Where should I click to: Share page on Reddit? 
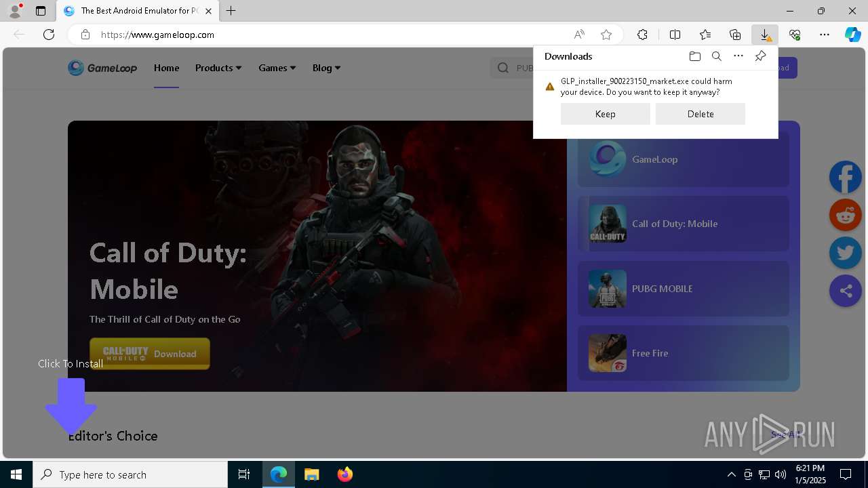click(x=846, y=215)
